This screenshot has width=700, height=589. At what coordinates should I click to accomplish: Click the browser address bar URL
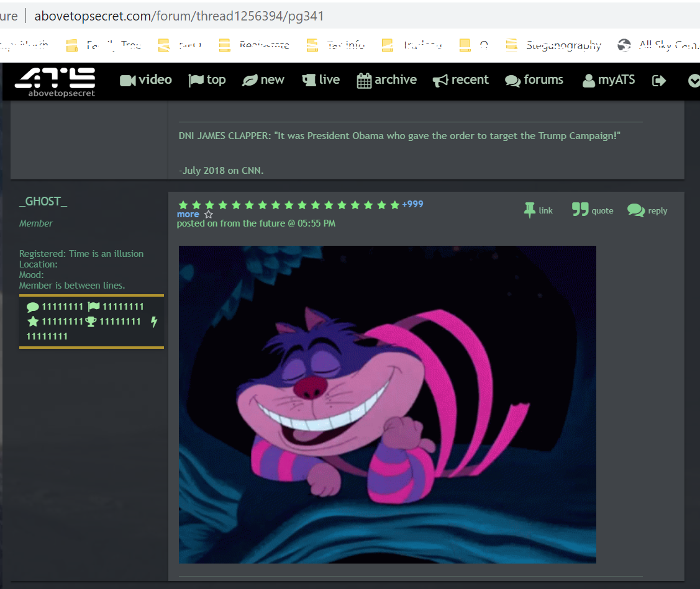coord(179,16)
